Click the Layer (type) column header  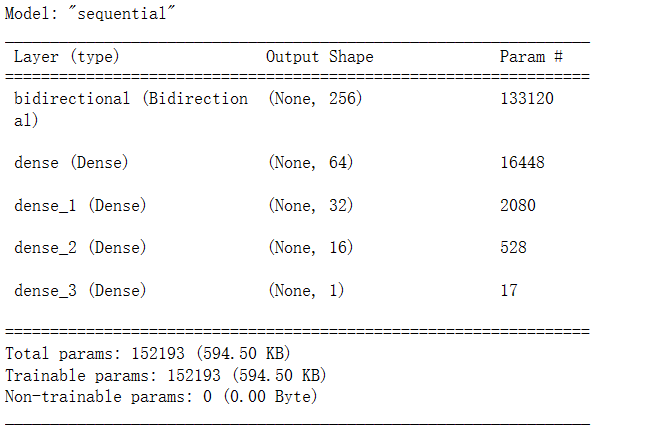coord(67,56)
